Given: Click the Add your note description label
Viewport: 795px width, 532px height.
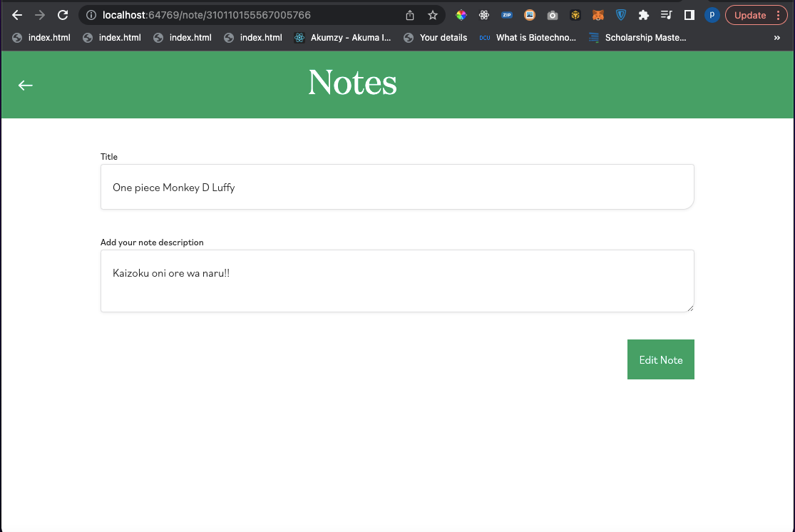Looking at the screenshot, I should point(152,242).
